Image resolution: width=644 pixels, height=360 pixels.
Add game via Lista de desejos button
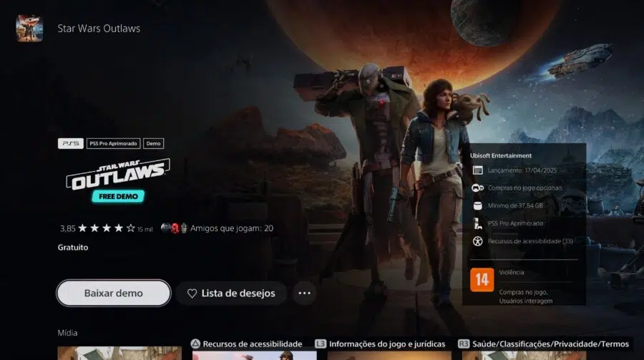coord(230,293)
